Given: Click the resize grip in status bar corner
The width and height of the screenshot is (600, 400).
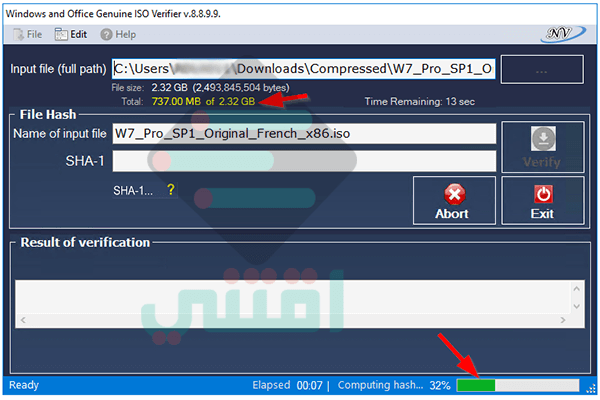Looking at the screenshot, I should click(x=591, y=389).
